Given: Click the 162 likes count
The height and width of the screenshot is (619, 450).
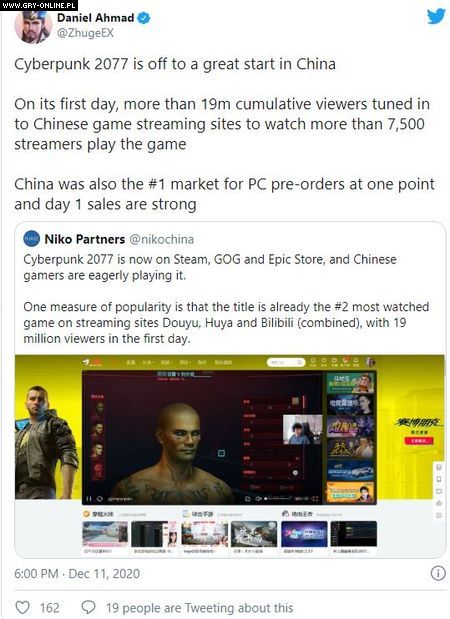Looking at the screenshot, I should coord(49,608).
